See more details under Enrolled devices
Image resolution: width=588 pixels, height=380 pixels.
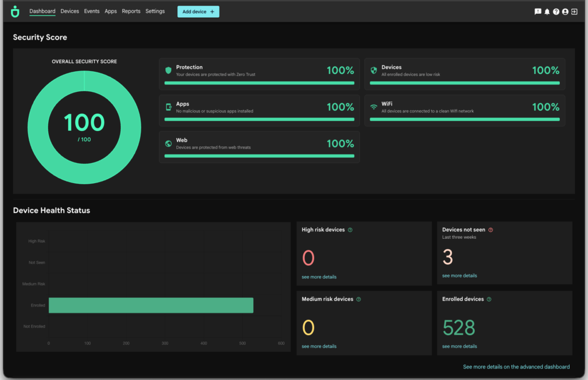coord(459,347)
